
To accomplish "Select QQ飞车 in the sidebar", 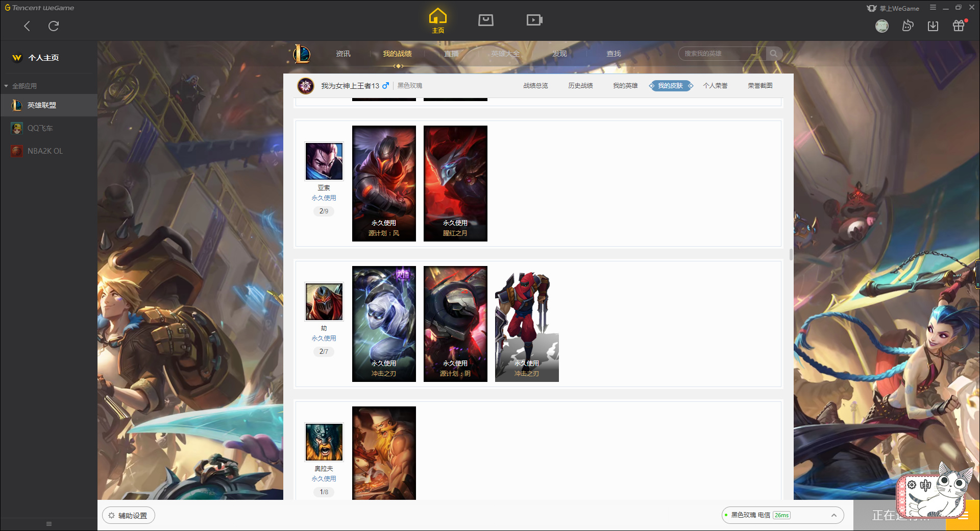I will click(48, 128).
